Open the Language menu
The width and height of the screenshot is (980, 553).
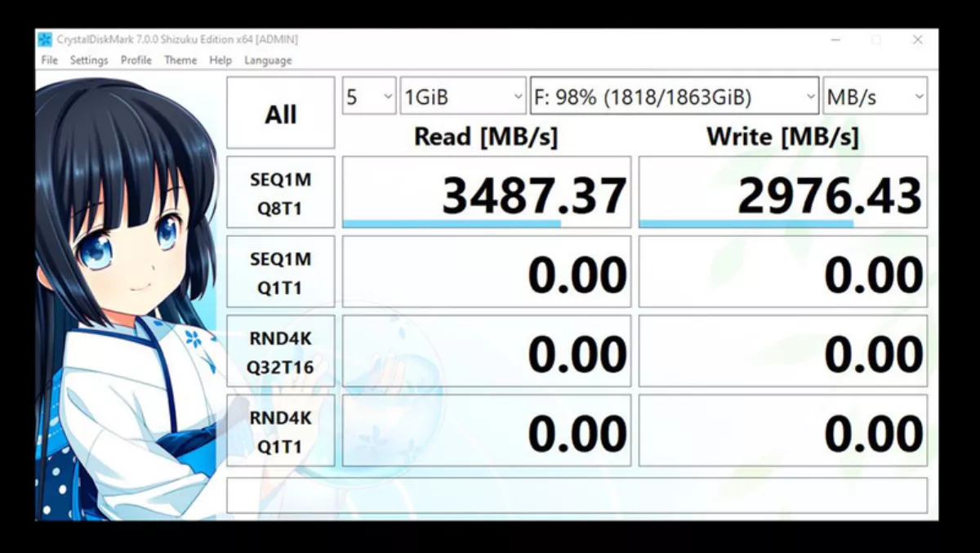tap(268, 60)
